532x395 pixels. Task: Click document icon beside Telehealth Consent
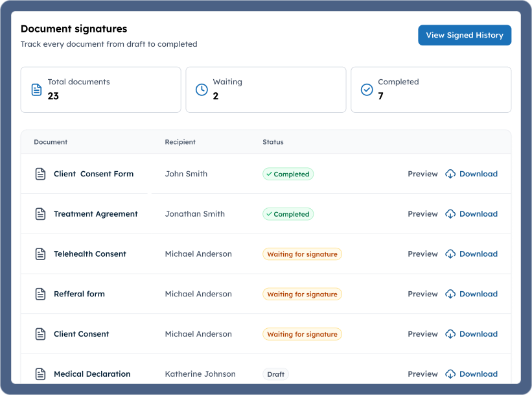tap(40, 254)
